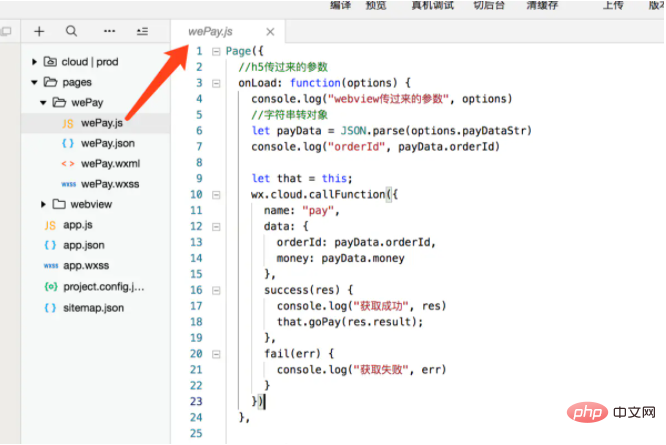Click line number 25 in gutter

tap(196, 434)
